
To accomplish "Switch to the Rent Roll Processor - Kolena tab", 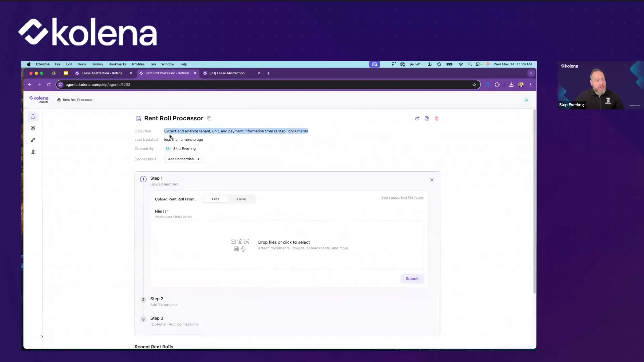I will tap(167, 73).
